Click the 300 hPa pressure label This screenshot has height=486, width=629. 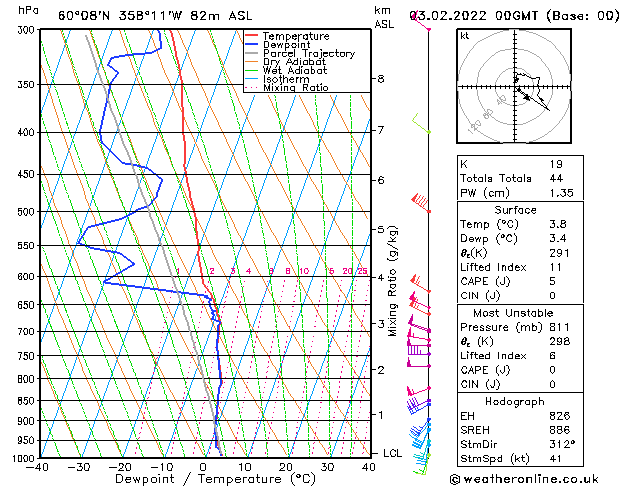[28, 30]
